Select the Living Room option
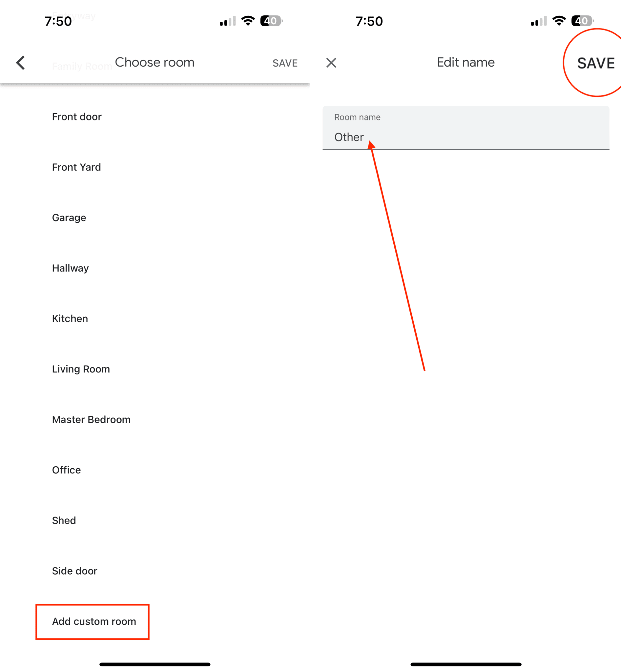 [x=81, y=369]
